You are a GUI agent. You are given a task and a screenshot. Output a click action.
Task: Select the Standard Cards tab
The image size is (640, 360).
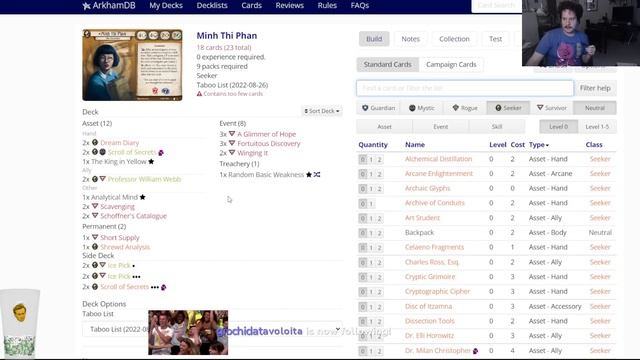click(387, 64)
